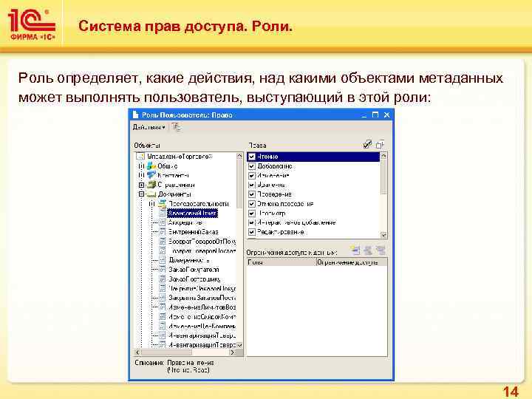532x399 pixels.
Task: Toggle the Удаление right checkbox
Action: coord(252,185)
